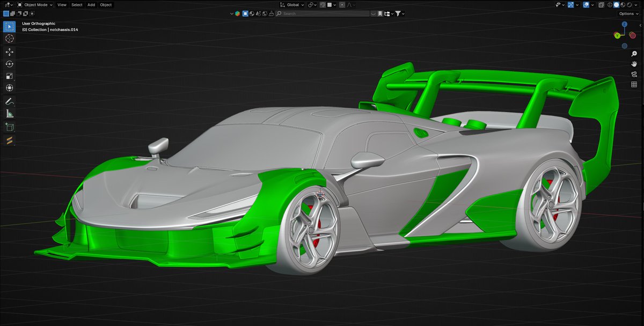Select the Transform tool

[x=9, y=88]
